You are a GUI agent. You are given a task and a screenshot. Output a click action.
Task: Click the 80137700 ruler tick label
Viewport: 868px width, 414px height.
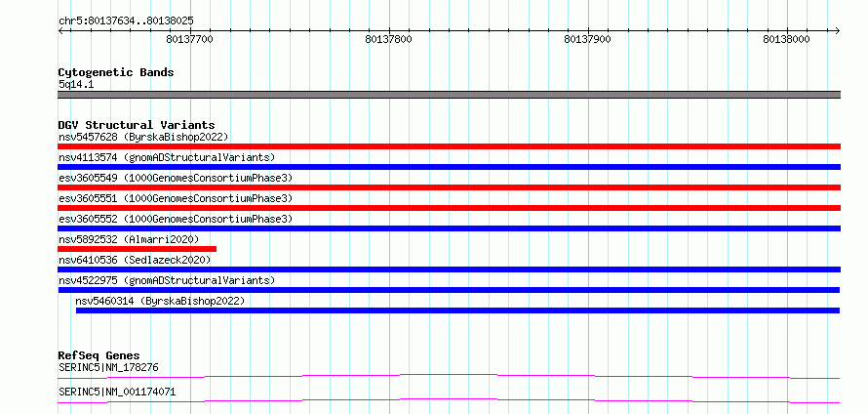[190, 39]
